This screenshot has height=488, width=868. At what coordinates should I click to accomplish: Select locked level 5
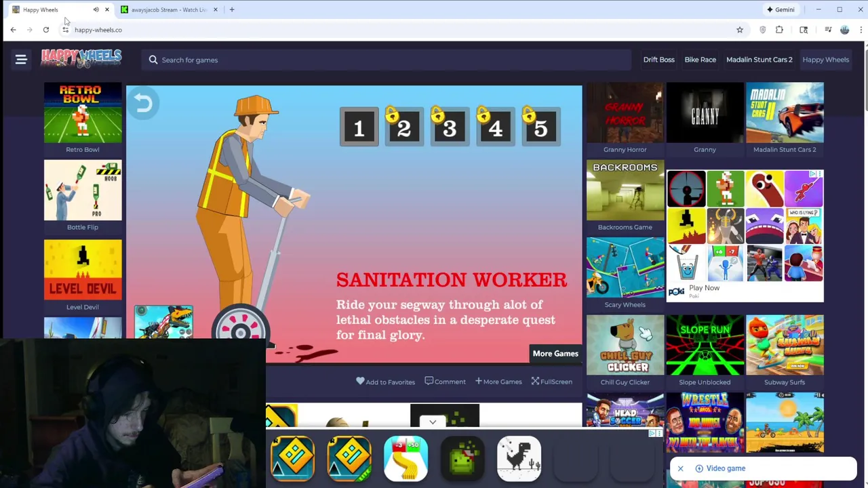coord(540,127)
